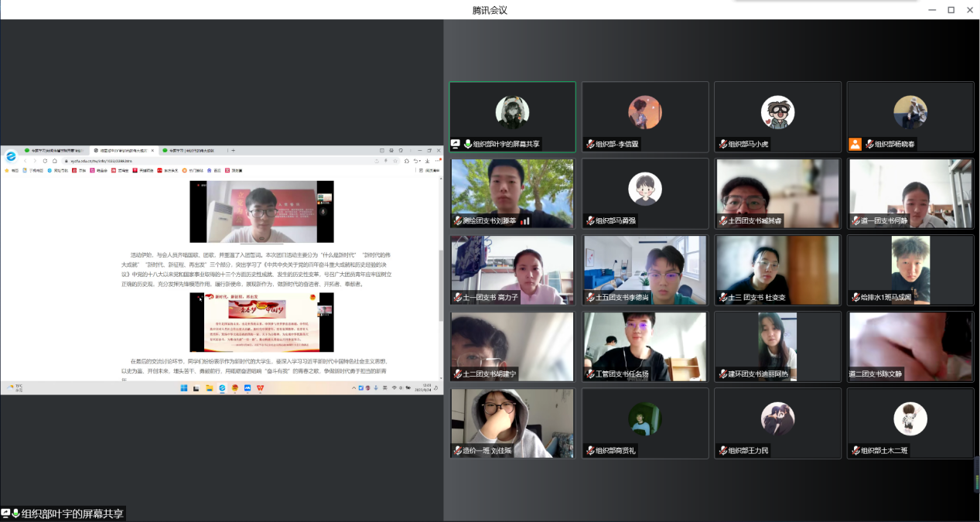Click the refresh button in the shared browser

click(44, 161)
